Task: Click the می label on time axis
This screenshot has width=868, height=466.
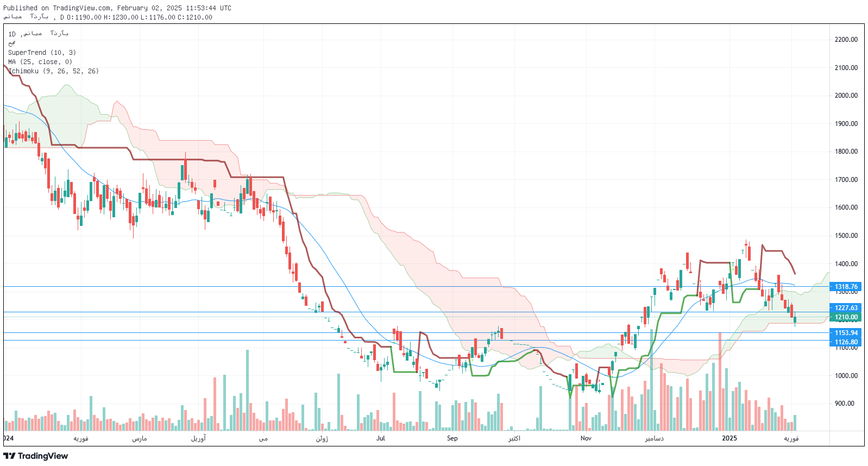Action: point(263,438)
